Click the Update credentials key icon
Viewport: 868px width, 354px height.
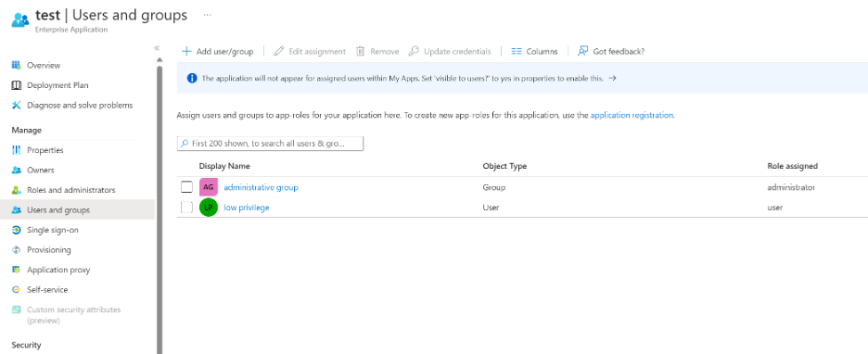click(414, 52)
